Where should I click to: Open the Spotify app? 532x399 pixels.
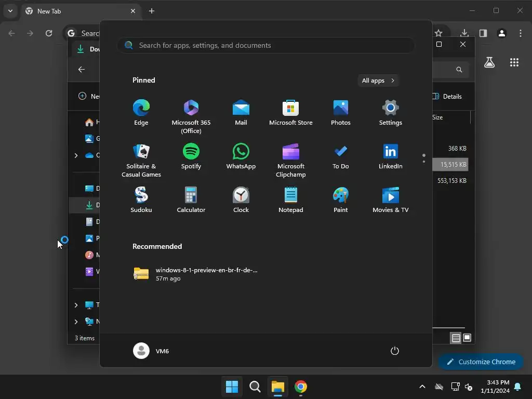pyautogui.click(x=191, y=156)
